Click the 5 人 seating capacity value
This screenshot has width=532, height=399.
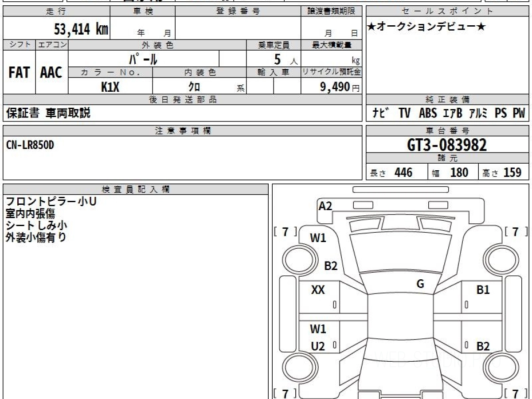(286, 59)
